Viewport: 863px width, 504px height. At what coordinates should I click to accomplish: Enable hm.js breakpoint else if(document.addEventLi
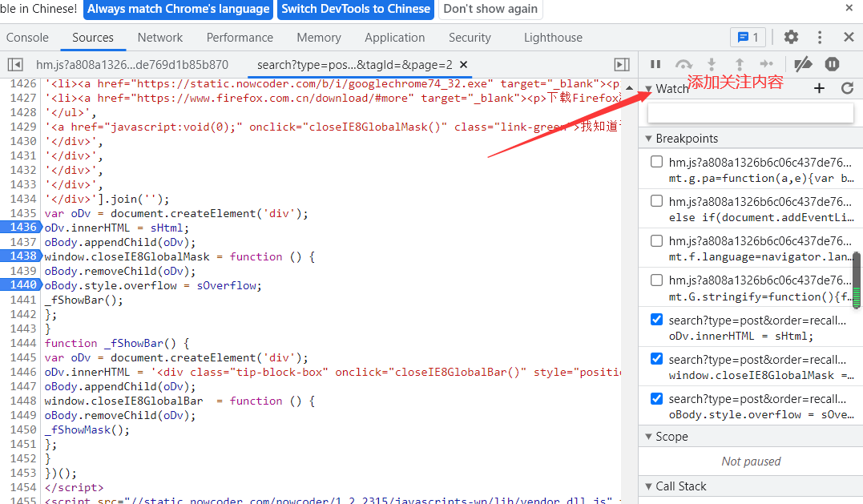(x=656, y=201)
